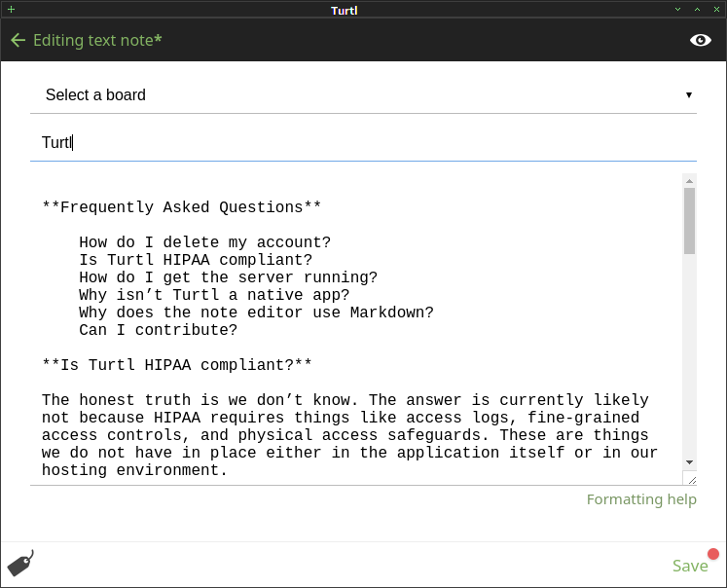Click the line Why isn't Turtl a native app?
727x588 pixels.
click(214, 295)
